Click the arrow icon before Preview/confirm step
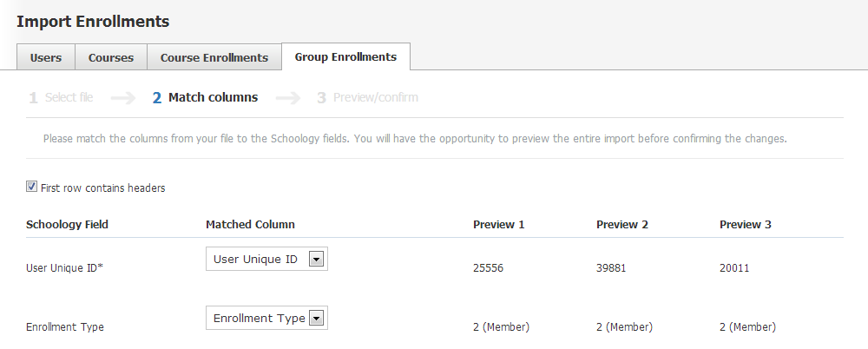The width and height of the screenshot is (868, 349). [287, 98]
